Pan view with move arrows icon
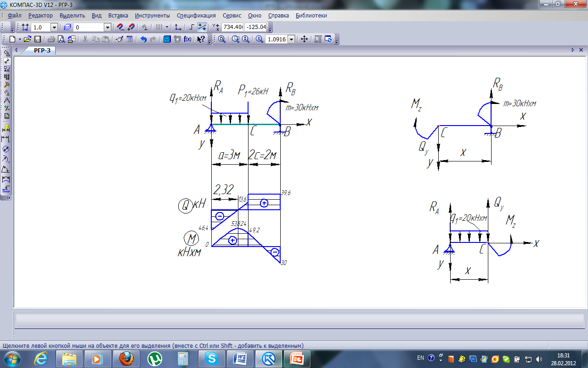588x368 pixels. click(x=304, y=40)
